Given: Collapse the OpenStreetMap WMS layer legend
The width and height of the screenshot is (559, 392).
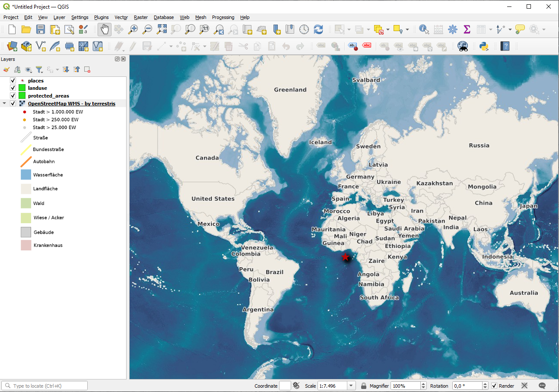Looking at the screenshot, I should click(4, 104).
